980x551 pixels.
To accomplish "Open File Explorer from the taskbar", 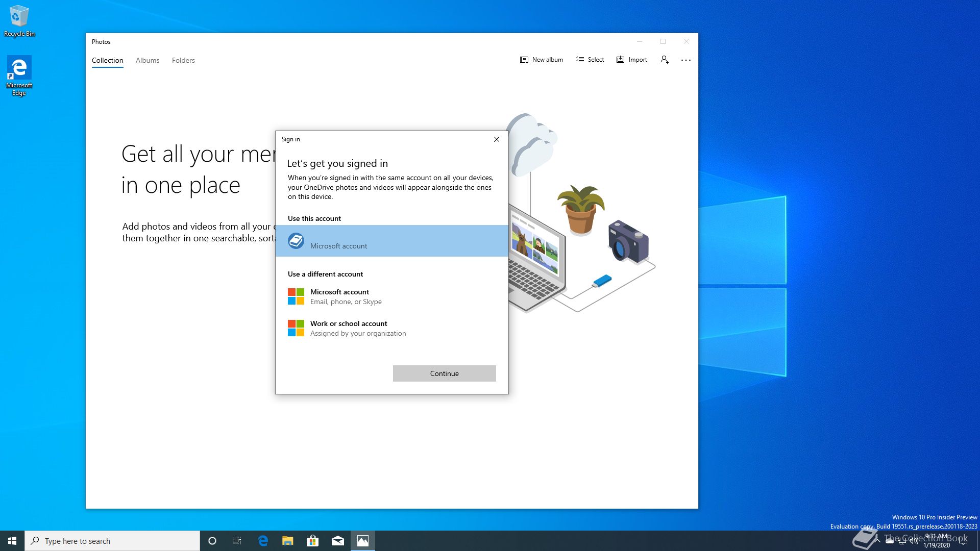I will (288, 541).
